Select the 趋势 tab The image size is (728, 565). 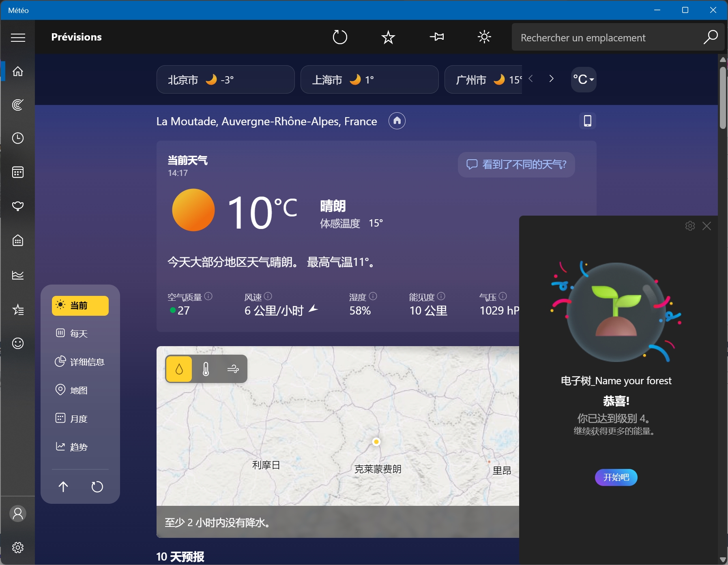point(80,447)
